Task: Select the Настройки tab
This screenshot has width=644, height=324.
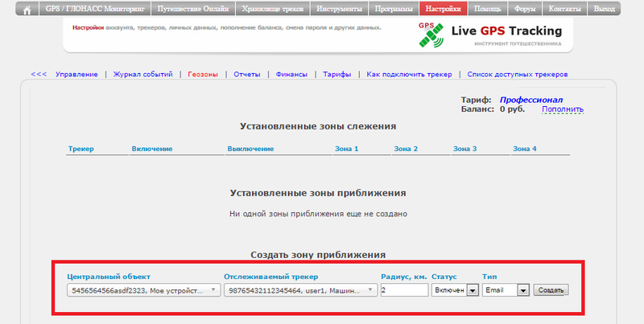Action: [x=442, y=10]
